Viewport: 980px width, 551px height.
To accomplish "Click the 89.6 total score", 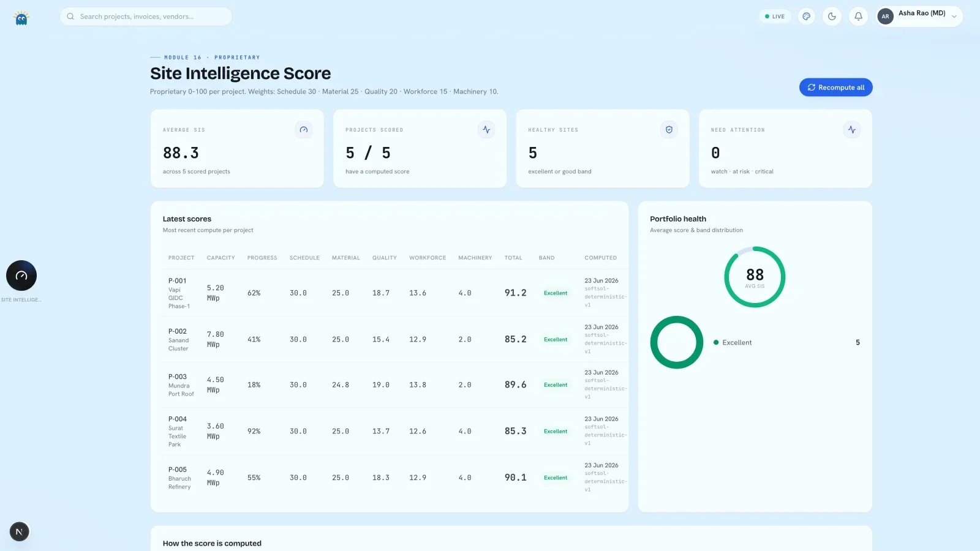I will 515,385.
